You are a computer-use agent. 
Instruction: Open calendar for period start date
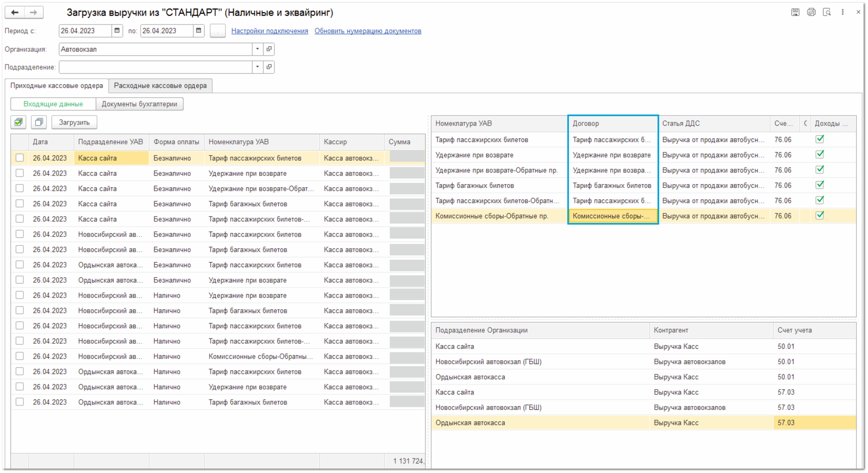tap(117, 31)
